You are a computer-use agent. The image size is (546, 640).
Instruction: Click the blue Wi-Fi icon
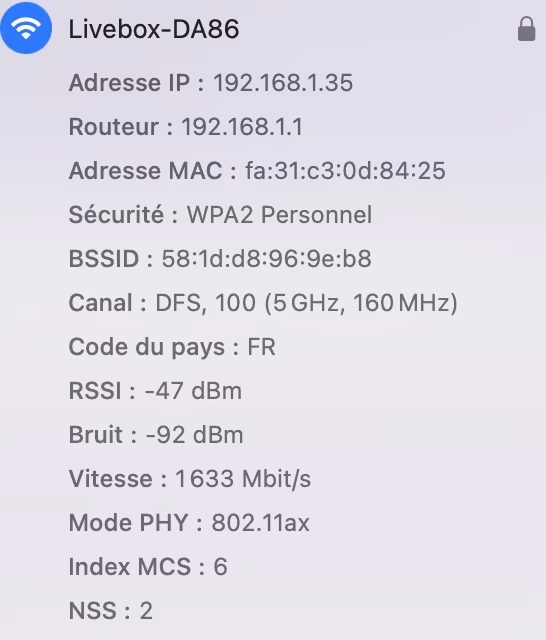click(x=26, y=28)
